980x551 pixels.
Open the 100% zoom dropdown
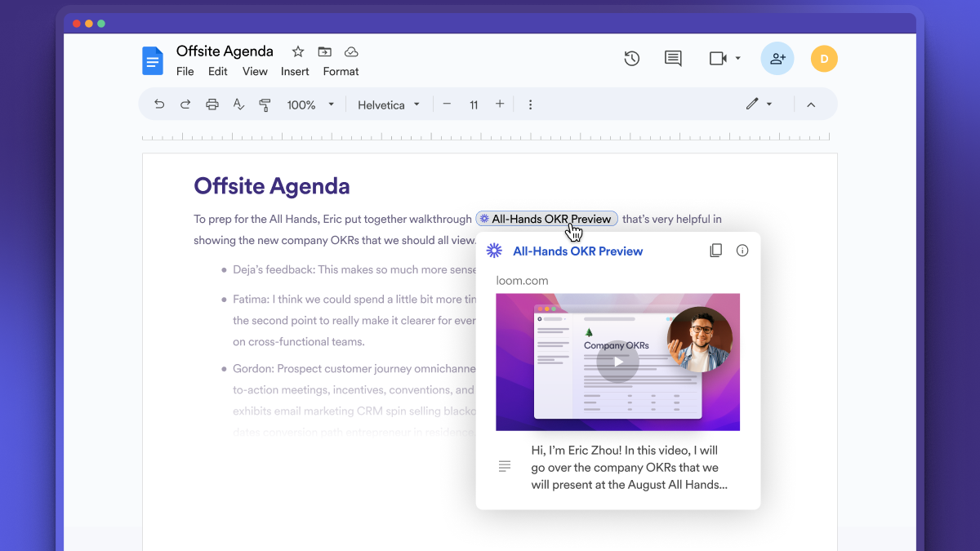click(310, 104)
